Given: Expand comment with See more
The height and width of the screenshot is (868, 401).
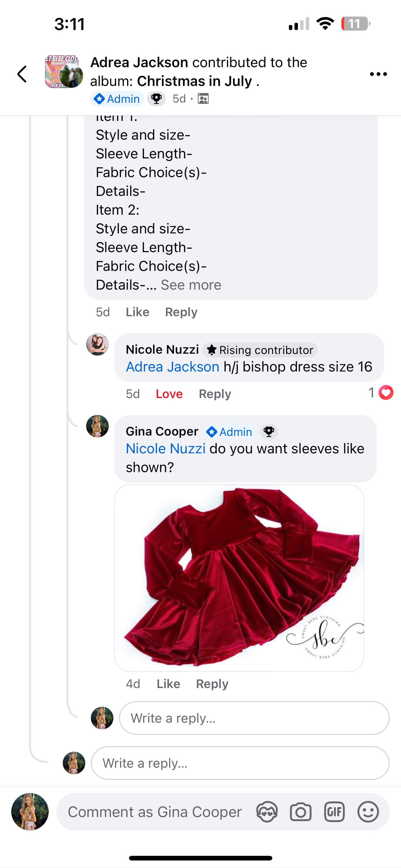Looking at the screenshot, I should coord(191,285).
